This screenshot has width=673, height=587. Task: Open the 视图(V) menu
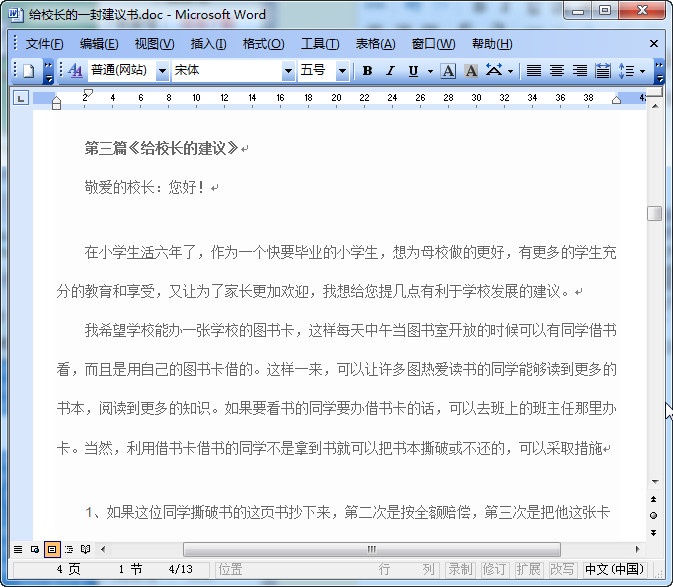pyautogui.click(x=154, y=44)
